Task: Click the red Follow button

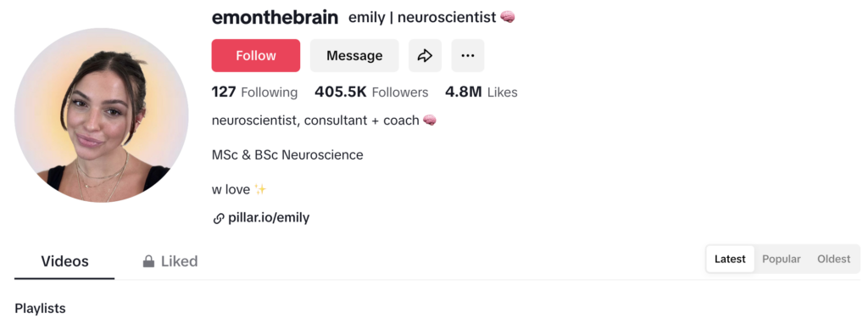Action: (256, 55)
